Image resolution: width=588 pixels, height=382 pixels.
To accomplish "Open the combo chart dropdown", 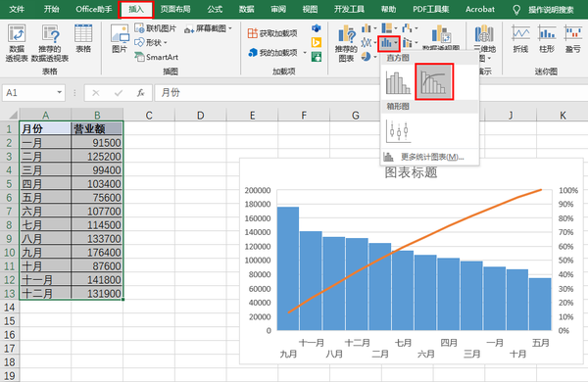I will [410, 42].
